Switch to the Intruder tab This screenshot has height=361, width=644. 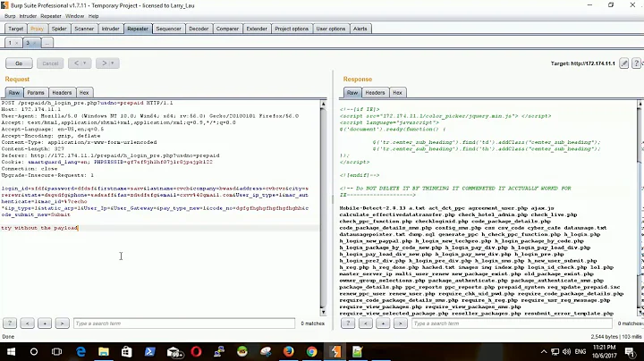click(x=110, y=29)
